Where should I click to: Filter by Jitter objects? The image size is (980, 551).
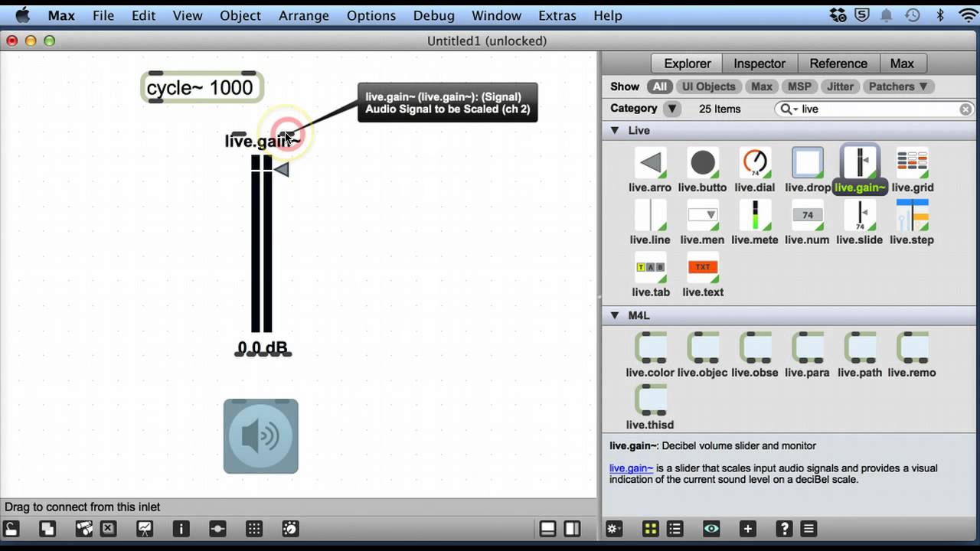coord(840,86)
